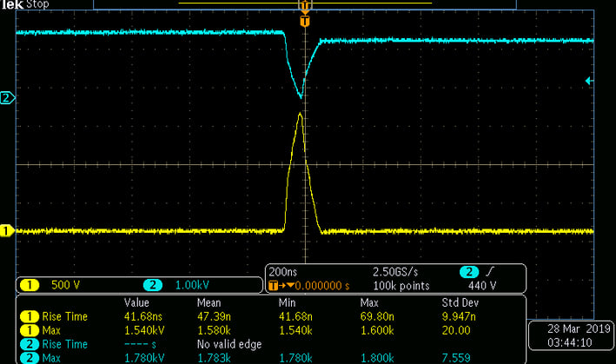
Task: Click the 100k points record length readout
Action: [x=401, y=286]
